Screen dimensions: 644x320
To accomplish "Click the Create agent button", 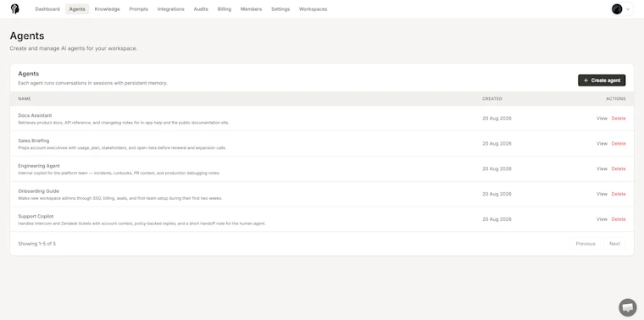I will pyautogui.click(x=602, y=80).
